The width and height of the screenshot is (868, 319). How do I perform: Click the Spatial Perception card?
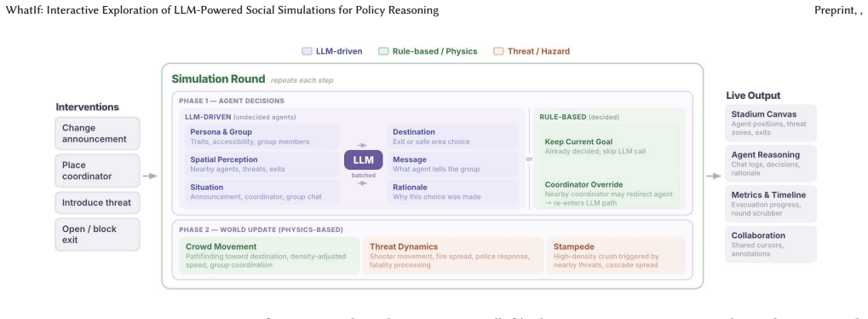262,165
